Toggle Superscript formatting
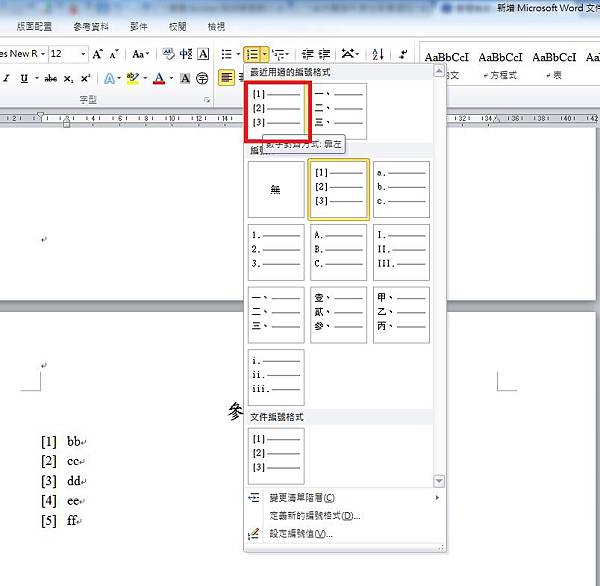Image resolution: width=600 pixels, height=586 pixels. 85,78
